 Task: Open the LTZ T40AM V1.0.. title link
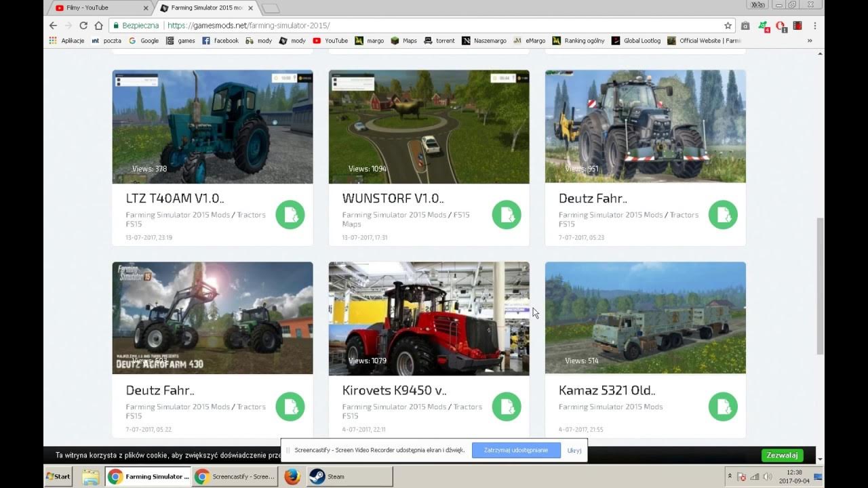175,199
